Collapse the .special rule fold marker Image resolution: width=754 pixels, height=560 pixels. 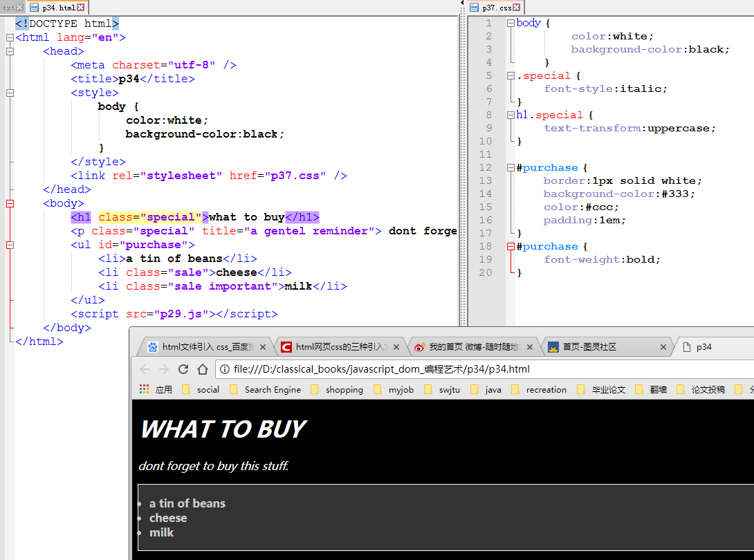pos(511,75)
